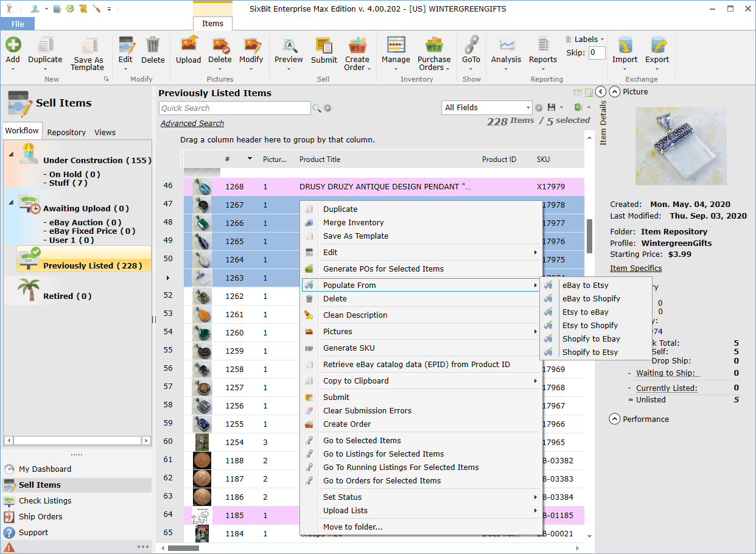Select 'eBay to Etsy' from submenu
This screenshot has width=756, height=554.
(585, 285)
